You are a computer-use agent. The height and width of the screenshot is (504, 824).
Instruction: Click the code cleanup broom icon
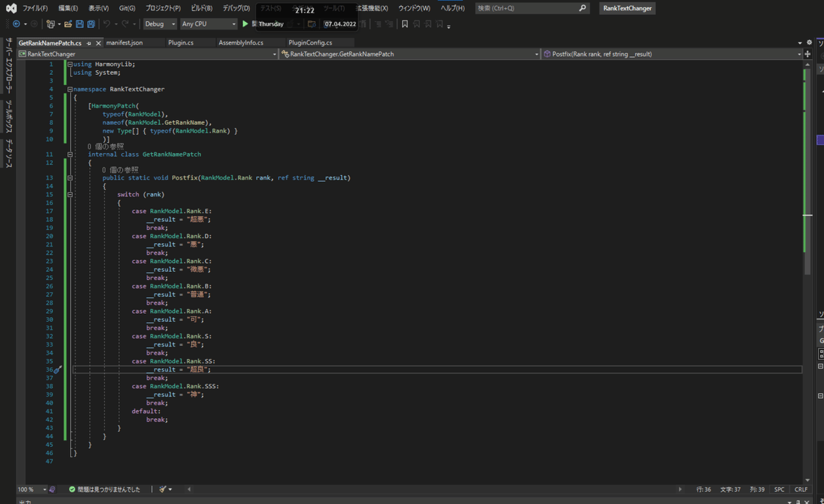click(x=163, y=490)
